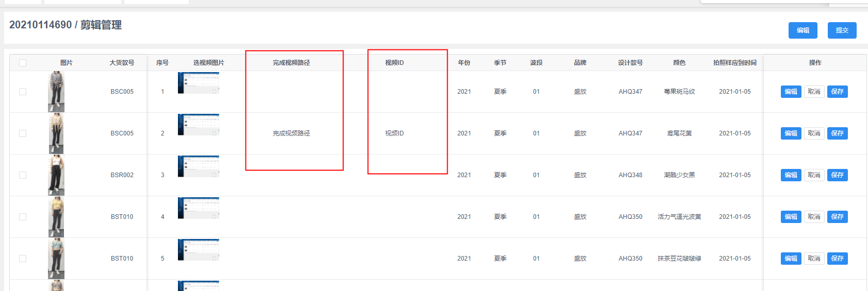This screenshot has width=868, height=291.
Task: Select the BSR002 row checkbox
Action: point(23,175)
